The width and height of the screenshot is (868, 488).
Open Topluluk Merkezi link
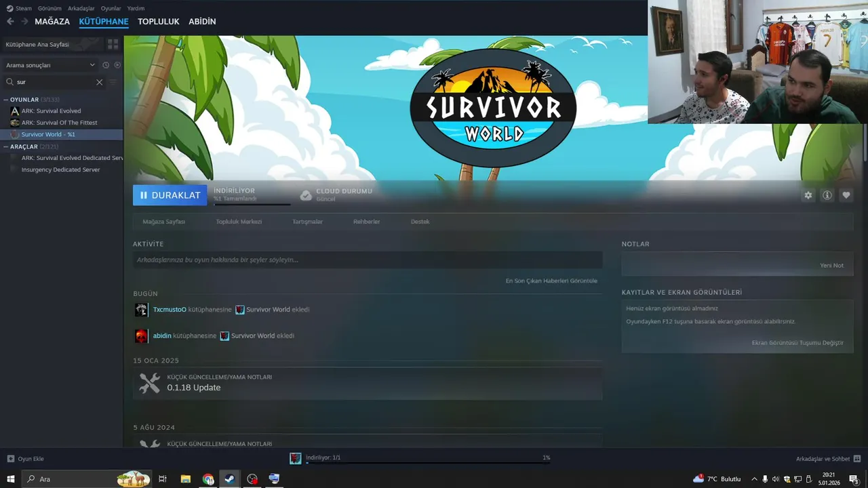coord(239,222)
